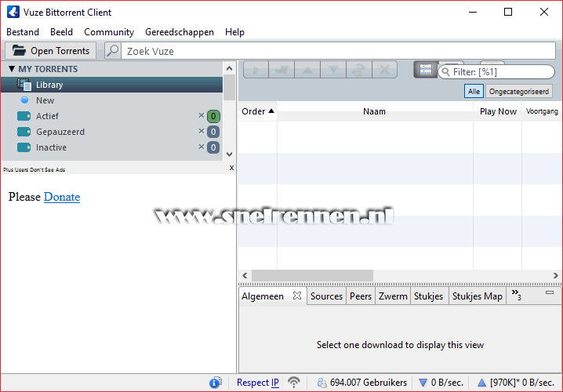Collapse the MY TORRENTS section
Screen dimensions: 563x392
coord(12,68)
